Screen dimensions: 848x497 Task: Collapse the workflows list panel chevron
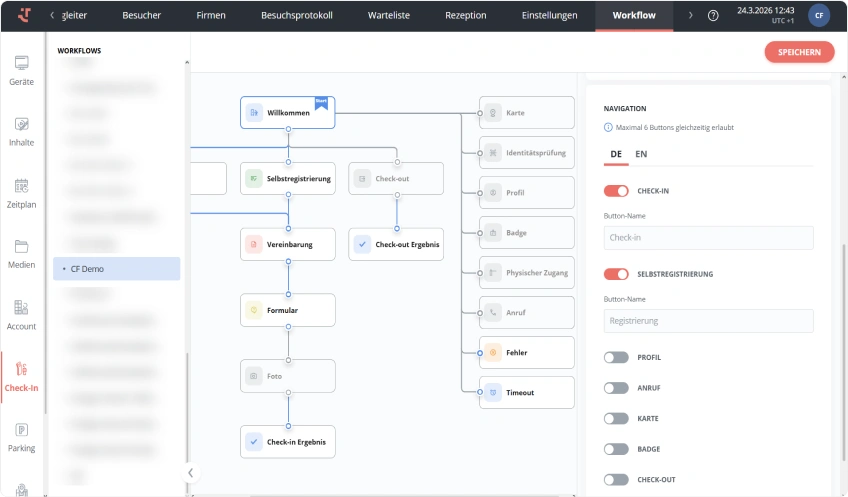pos(190,473)
